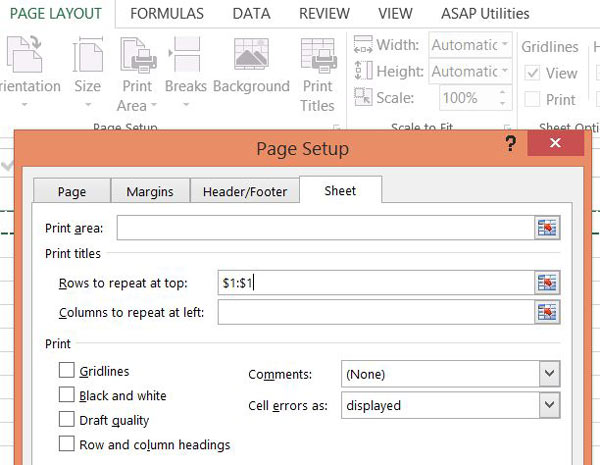
Task: Switch to the Header/Footer tab
Action: (x=245, y=191)
